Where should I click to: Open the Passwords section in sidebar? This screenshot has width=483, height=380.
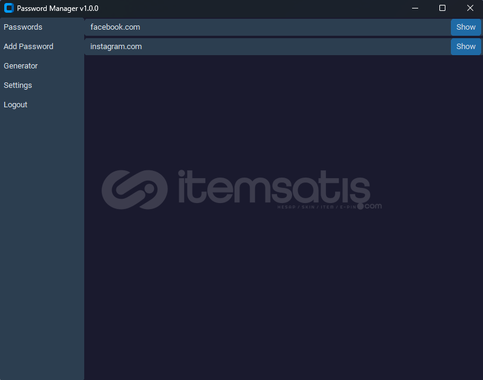click(23, 27)
